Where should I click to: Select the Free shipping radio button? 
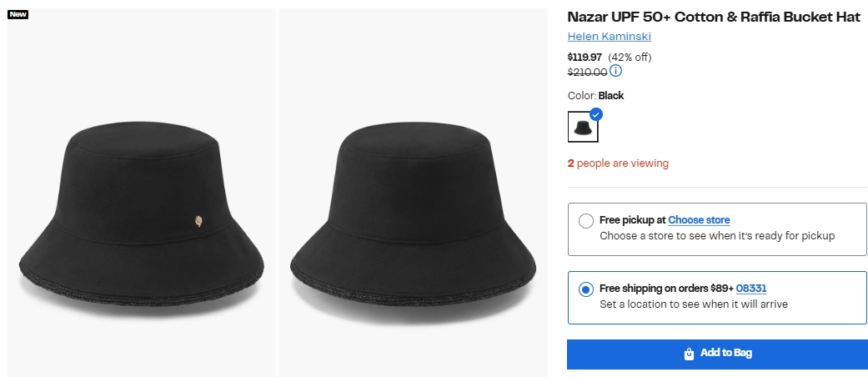tap(586, 289)
